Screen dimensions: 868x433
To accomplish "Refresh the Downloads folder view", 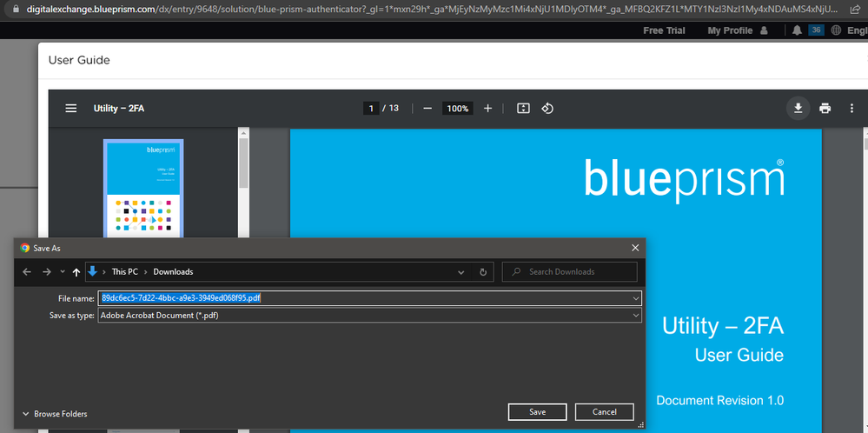I will [483, 272].
